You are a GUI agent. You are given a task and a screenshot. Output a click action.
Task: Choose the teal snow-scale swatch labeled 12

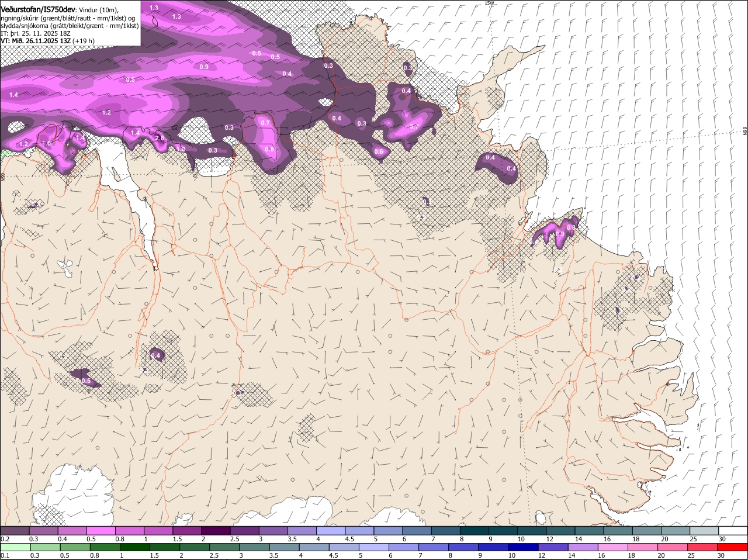pos(559,531)
